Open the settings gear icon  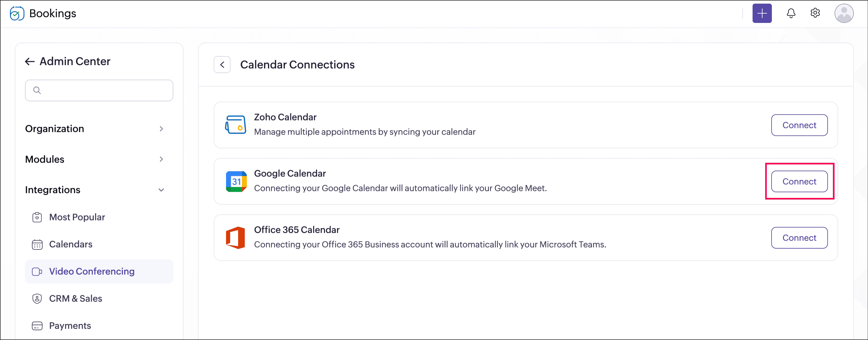815,13
